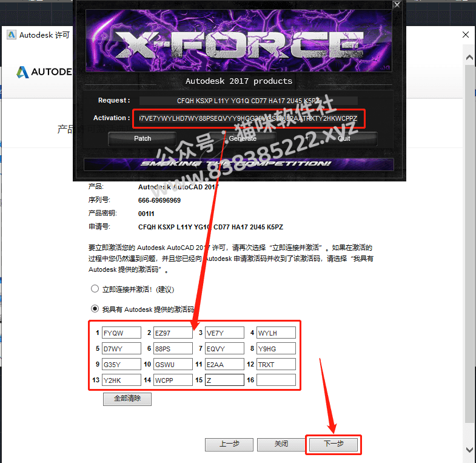Viewport: 476px width, 463px height.
Task: Click the Autodesk icon in the title bar
Action: click(x=12, y=35)
